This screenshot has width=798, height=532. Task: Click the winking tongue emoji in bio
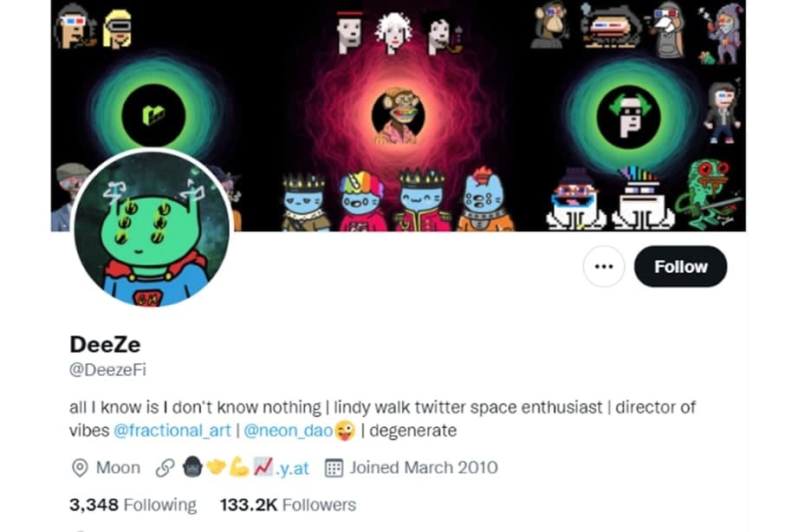[345, 431]
